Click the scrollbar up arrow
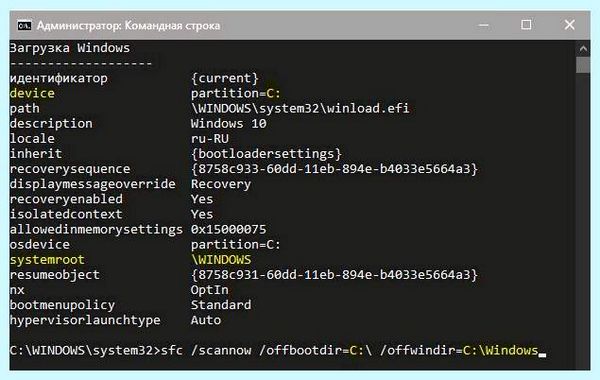This screenshot has width=600, height=380. (x=583, y=49)
